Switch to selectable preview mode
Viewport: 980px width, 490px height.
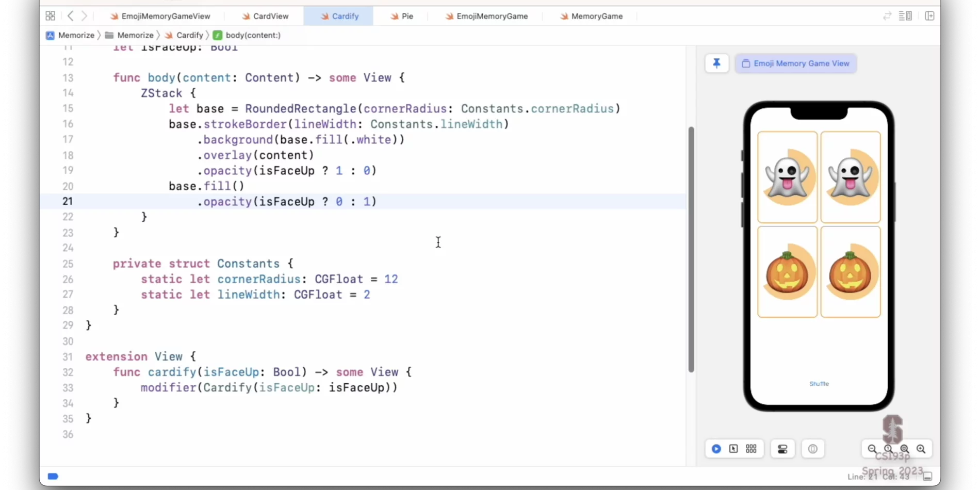[733, 449]
